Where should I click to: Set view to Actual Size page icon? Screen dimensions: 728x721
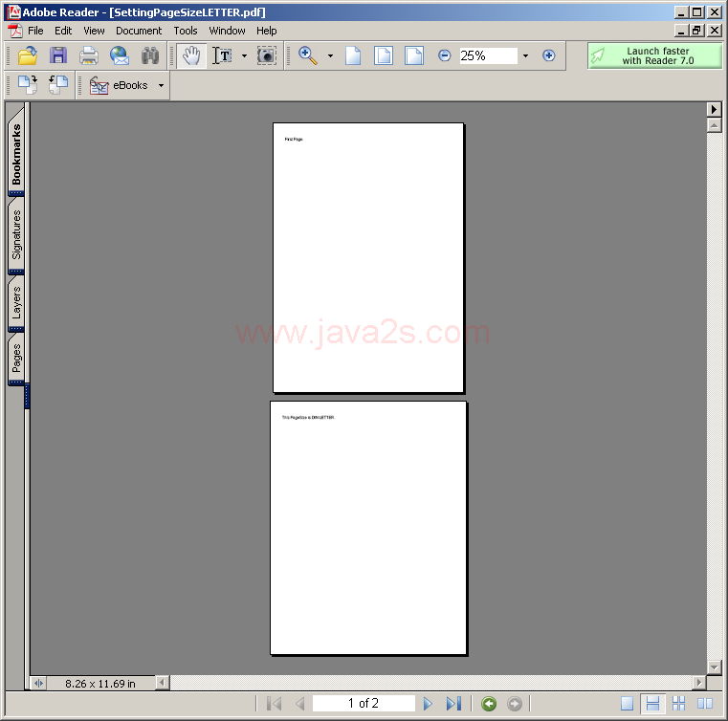353,55
